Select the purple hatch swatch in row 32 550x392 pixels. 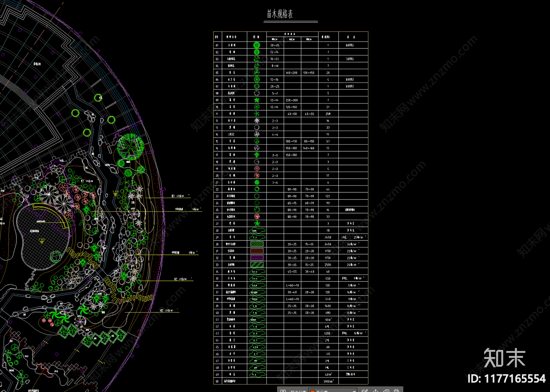257,258
